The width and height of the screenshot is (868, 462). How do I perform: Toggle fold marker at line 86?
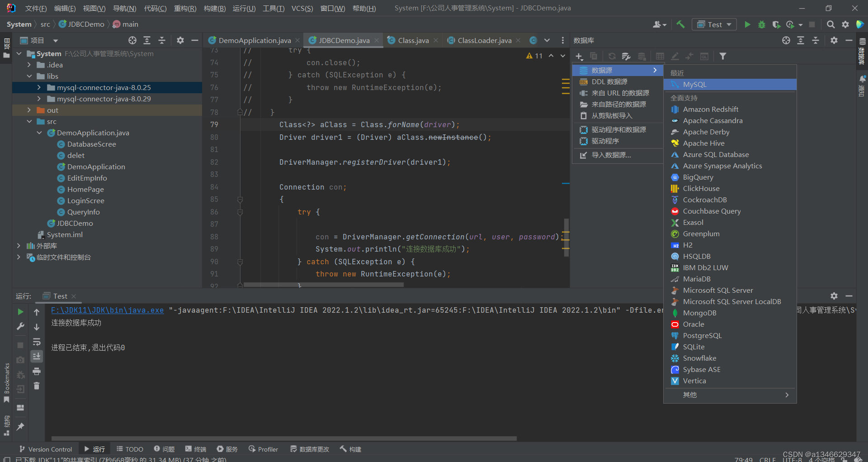240,212
